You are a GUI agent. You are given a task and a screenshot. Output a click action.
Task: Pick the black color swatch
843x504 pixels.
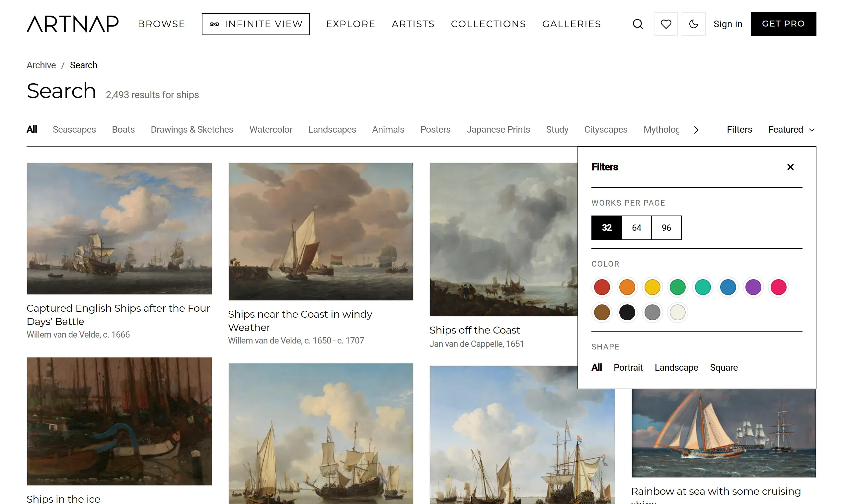pos(627,312)
